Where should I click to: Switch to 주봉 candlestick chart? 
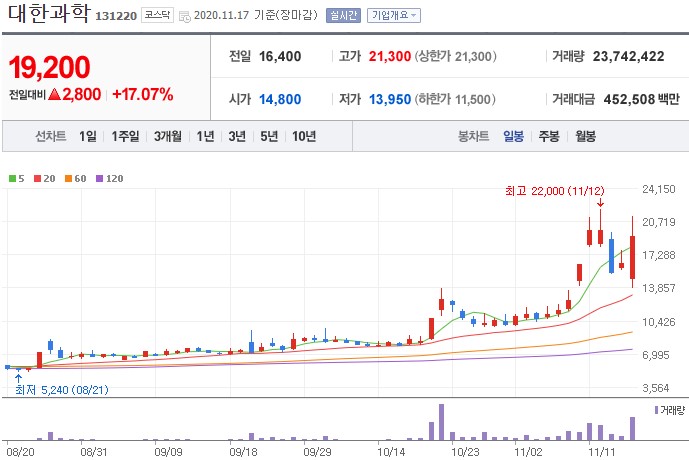click(549, 136)
